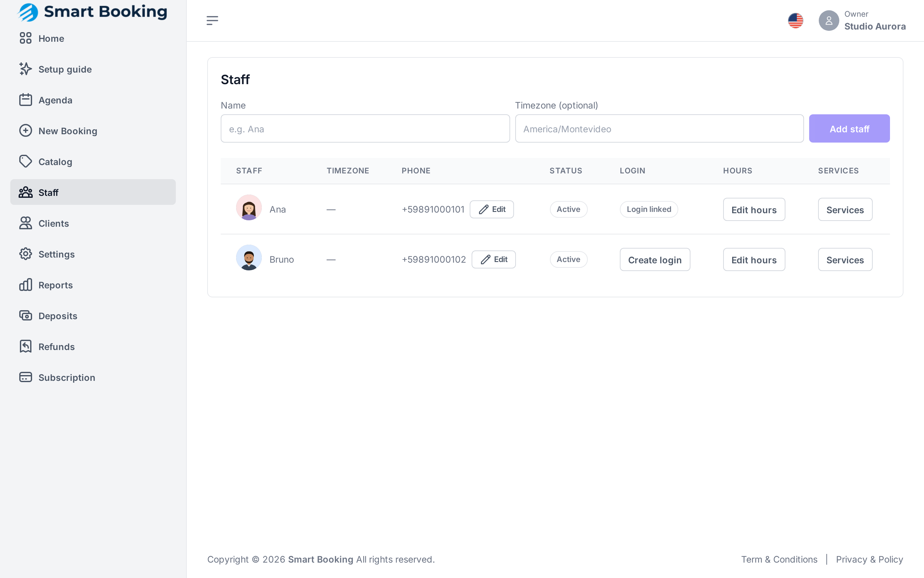Viewport: 924px width, 578px height.
Task: Click Ana's avatar picture
Action: click(249, 207)
